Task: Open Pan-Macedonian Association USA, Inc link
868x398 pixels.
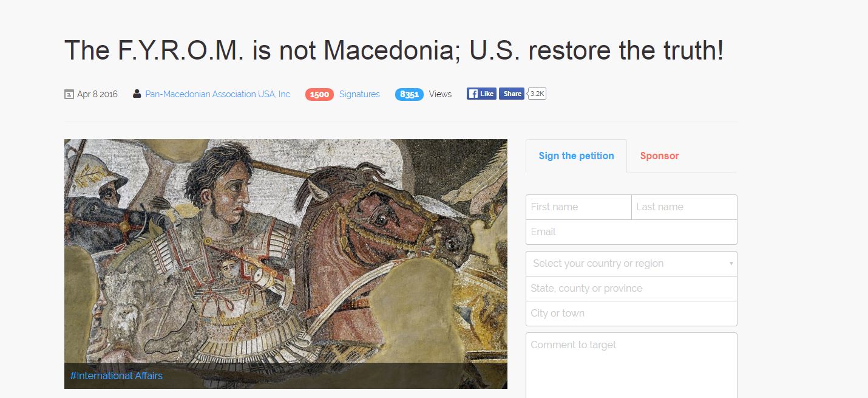Action: (x=218, y=94)
